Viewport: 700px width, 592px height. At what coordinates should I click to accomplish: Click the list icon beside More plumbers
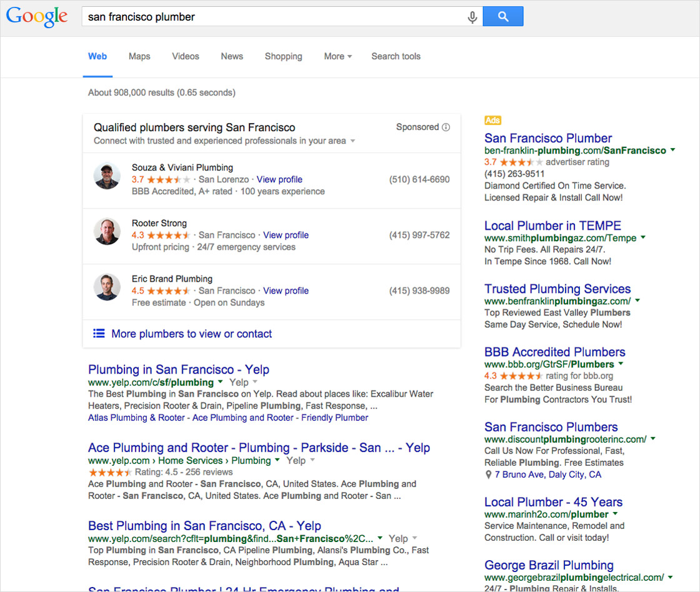pos(99,333)
